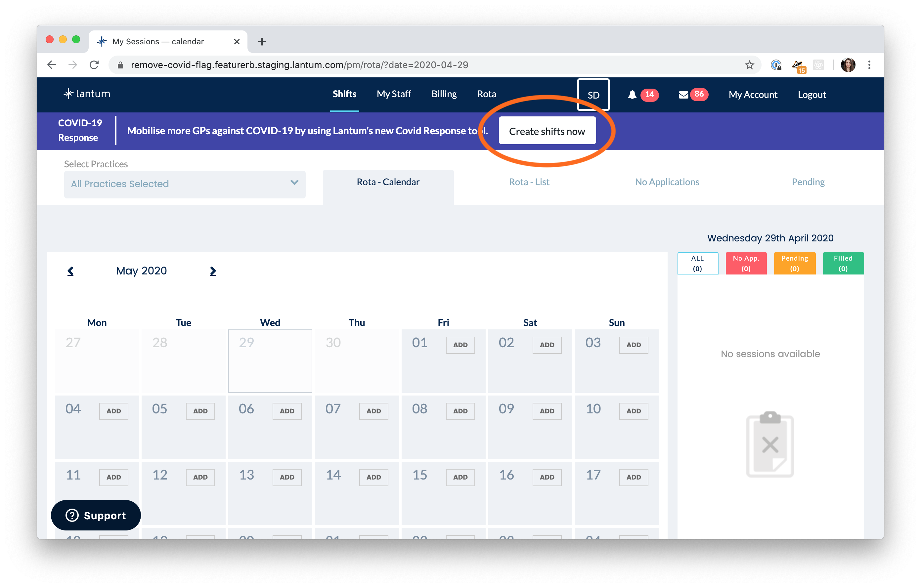Select calendar day 28
This screenshot has height=588, width=921.
pos(183,361)
